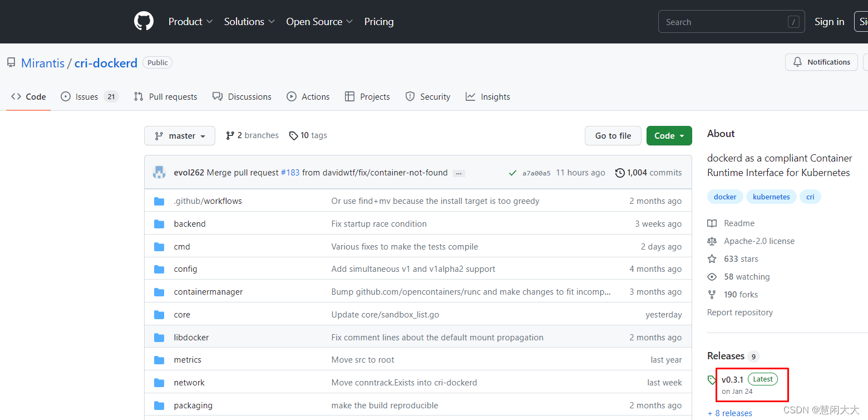Click the license scale icon
Screen dimensions: 868x420
tap(712, 241)
